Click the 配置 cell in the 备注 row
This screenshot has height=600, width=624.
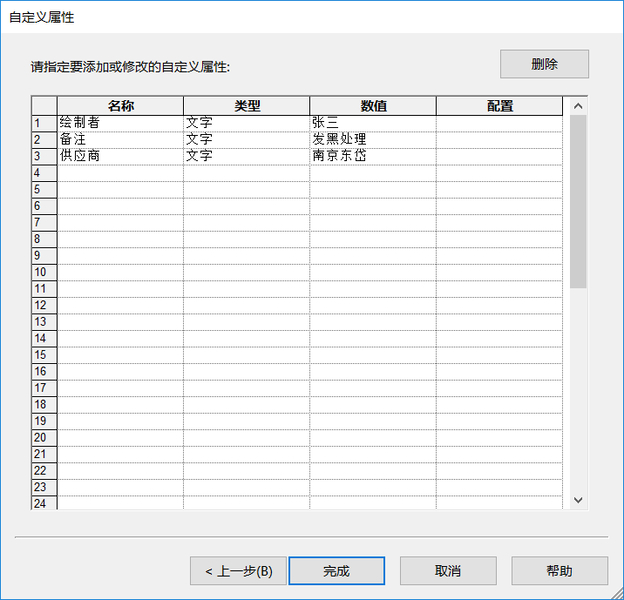[x=500, y=140]
